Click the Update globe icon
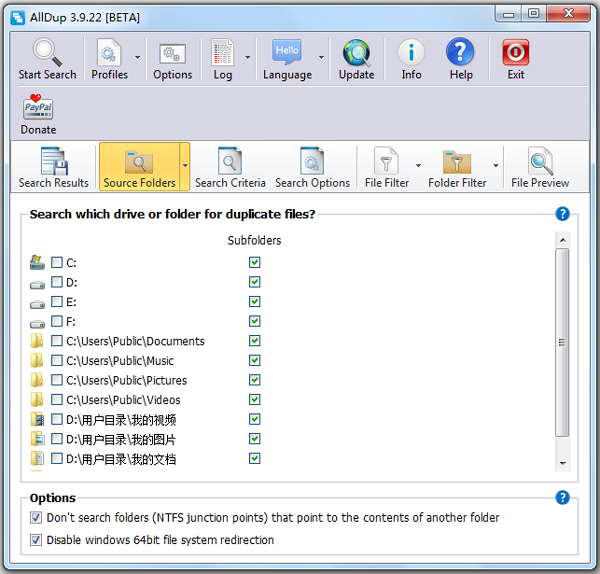 pos(356,52)
